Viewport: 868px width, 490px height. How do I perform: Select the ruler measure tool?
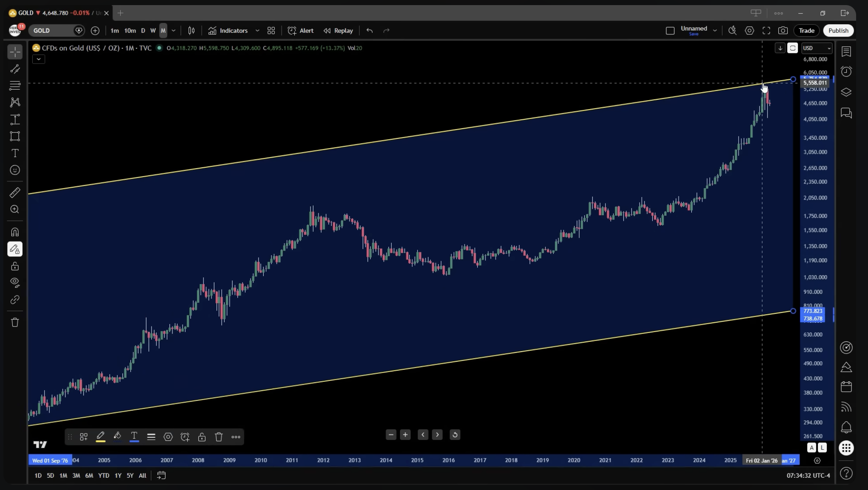pos(15,193)
